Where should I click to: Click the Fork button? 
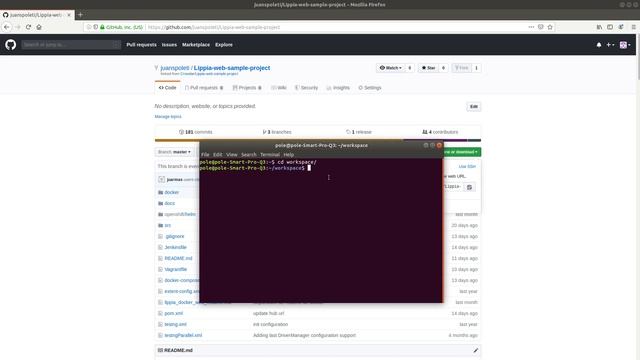tap(462, 68)
